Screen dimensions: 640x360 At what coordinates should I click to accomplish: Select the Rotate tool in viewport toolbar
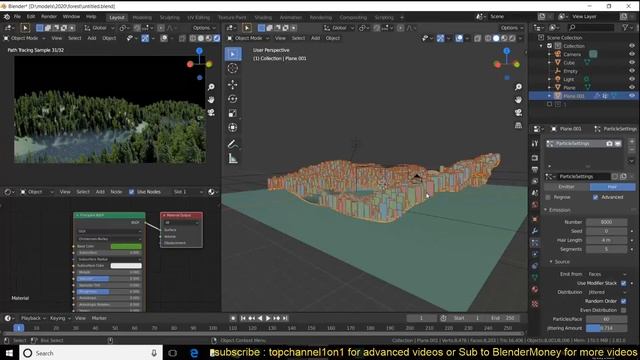(233, 99)
